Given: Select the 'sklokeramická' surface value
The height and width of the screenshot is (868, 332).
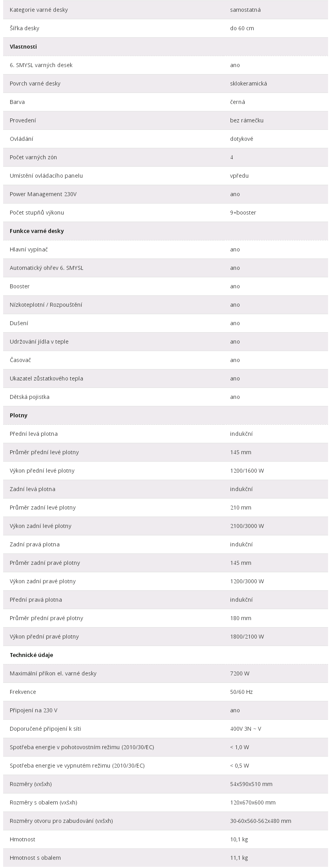Looking at the screenshot, I should point(249,84).
